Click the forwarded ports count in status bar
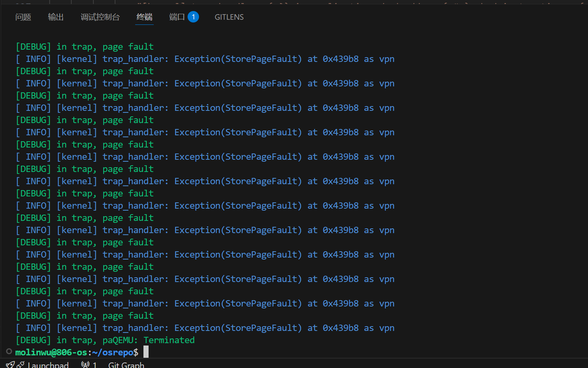This screenshot has width=588, height=368. [x=95, y=365]
